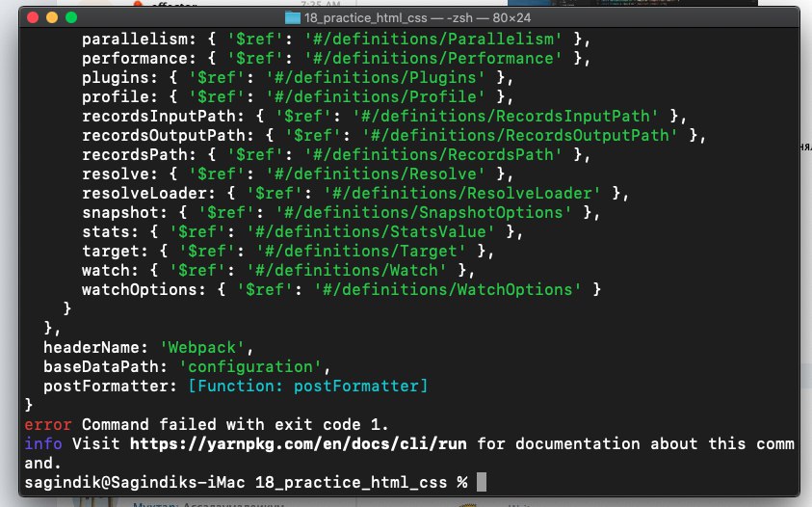Click '18_practice_html_css' in the shell prompt
812x507 pixels.
(x=352, y=483)
